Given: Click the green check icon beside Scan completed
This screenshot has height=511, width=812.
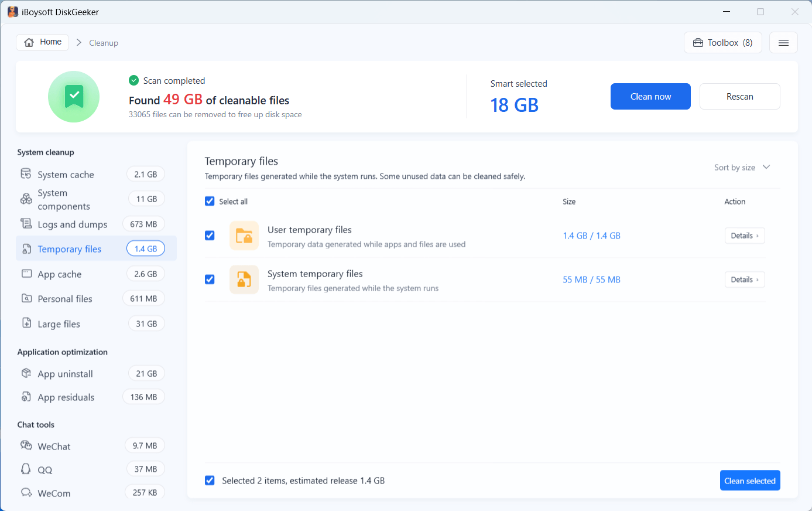Looking at the screenshot, I should 134,80.
